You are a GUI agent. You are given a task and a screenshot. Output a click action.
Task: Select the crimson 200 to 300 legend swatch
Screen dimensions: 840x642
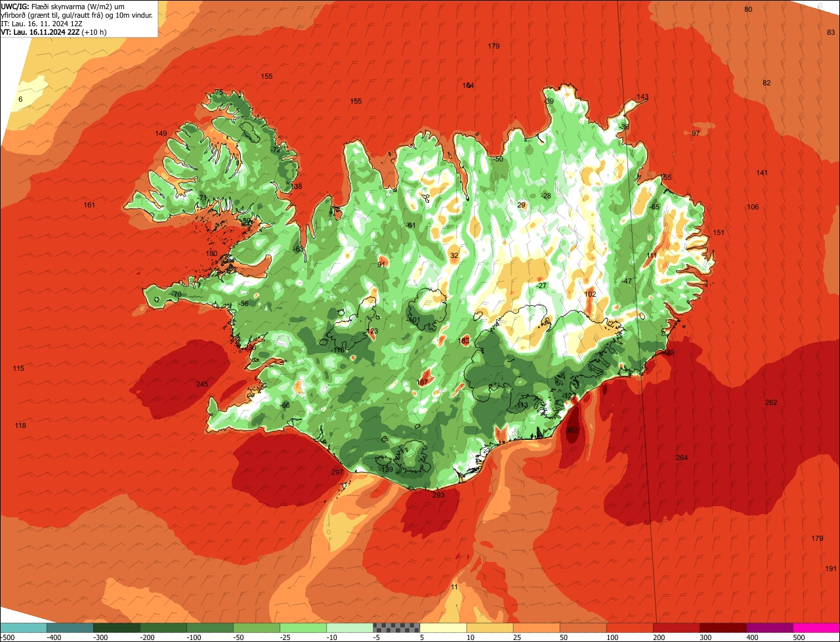point(677,628)
